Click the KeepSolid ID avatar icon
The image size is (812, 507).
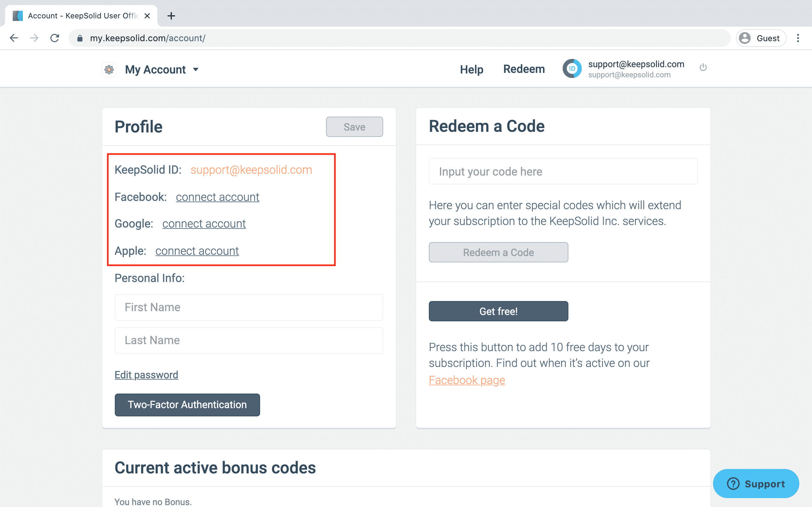click(x=572, y=69)
